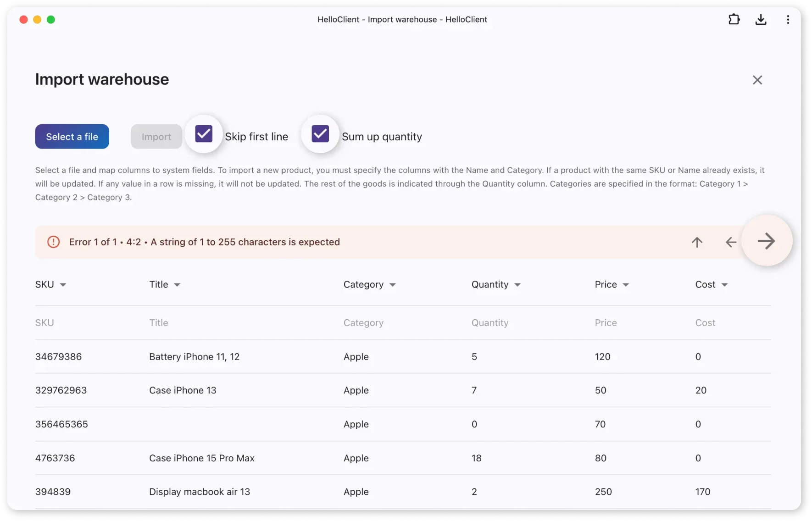Screen dimensions: 812x521
Task: Click the red error warning icon
Action: tap(53, 242)
